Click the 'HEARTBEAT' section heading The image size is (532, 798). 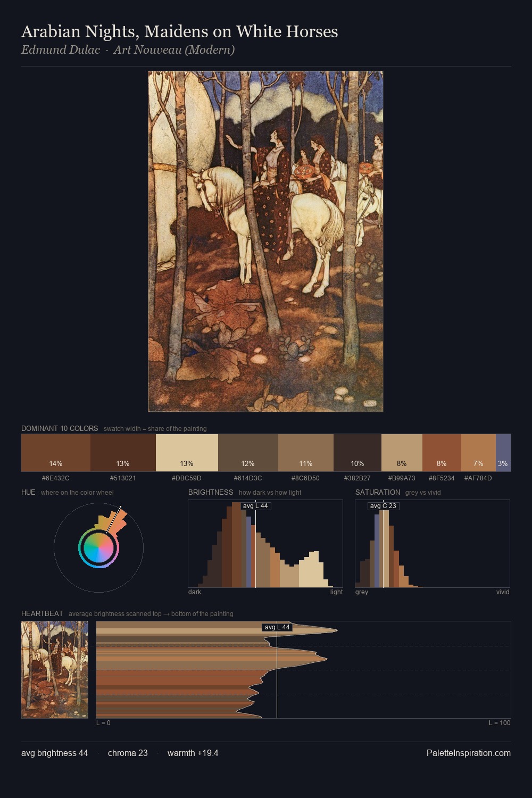pyautogui.click(x=42, y=613)
